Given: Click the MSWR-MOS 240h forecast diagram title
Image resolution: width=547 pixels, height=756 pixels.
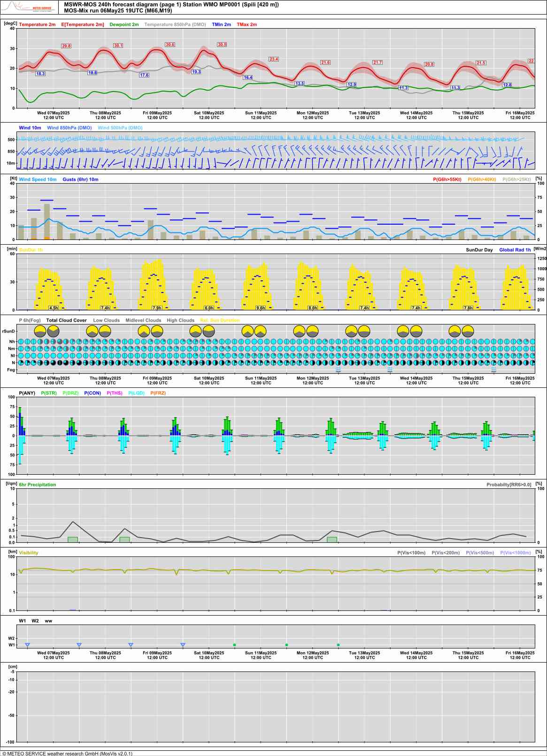Looking at the screenshot, I should pyautogui.click(x=171, y=5).
